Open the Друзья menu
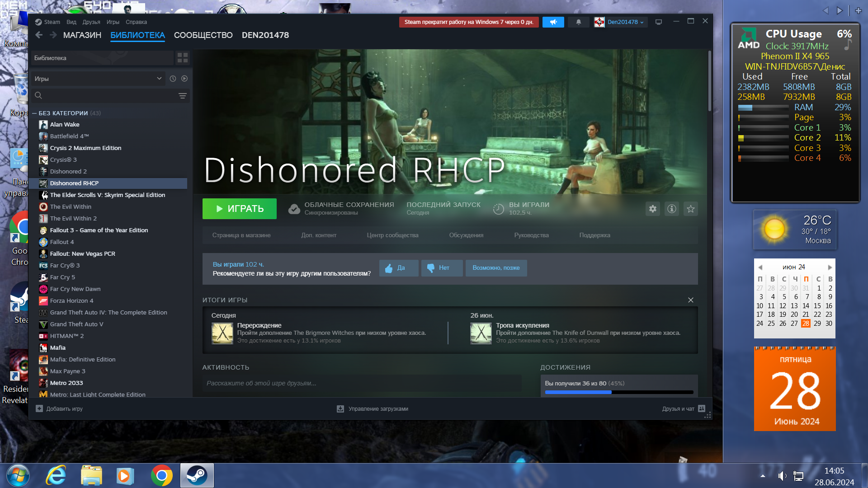The image size is (868, 488). click(x=91, y=22)
